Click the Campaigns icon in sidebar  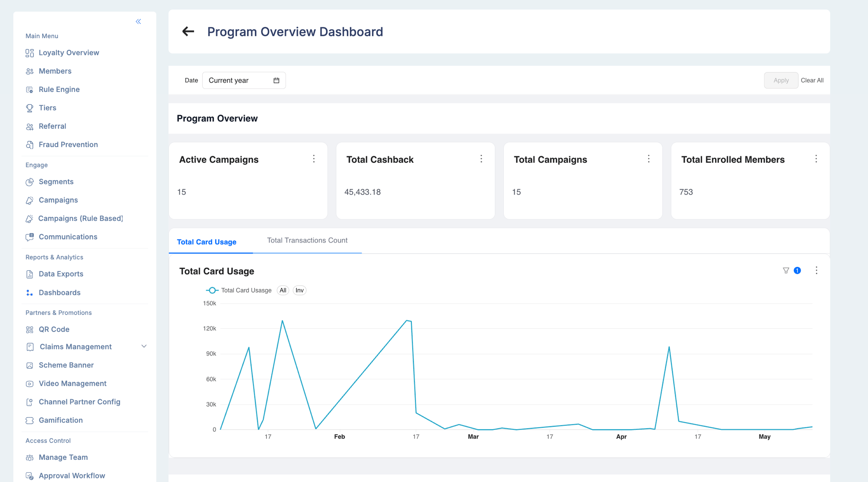click(30, 200)
